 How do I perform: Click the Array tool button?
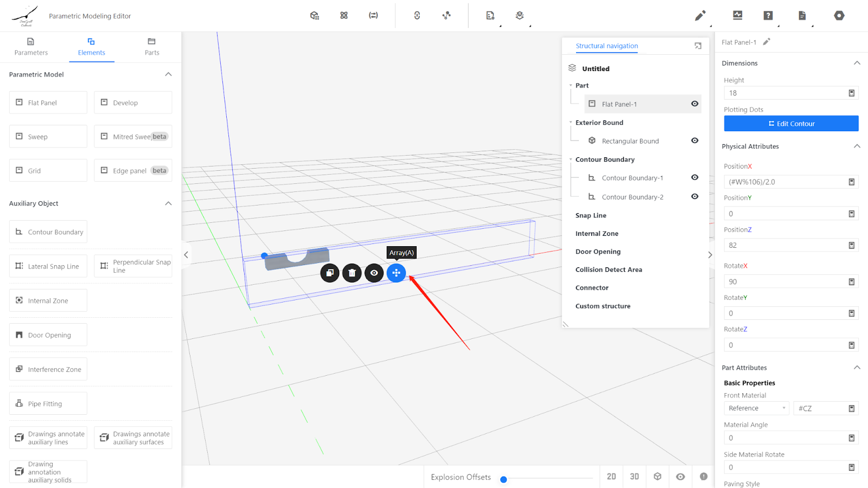396,273
